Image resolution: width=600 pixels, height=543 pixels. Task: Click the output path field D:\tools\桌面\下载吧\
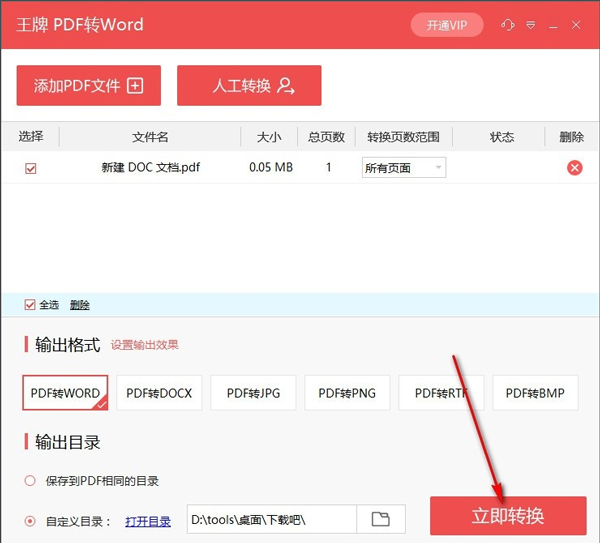(272, 519)
